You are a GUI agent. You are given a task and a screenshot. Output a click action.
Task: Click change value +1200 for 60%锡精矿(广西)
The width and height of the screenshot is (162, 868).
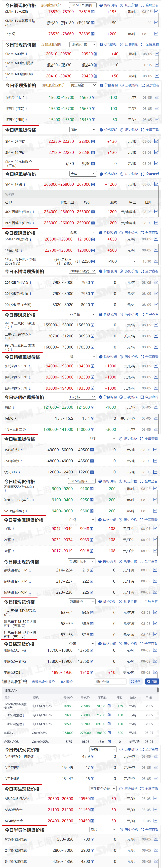pos(111,223)
